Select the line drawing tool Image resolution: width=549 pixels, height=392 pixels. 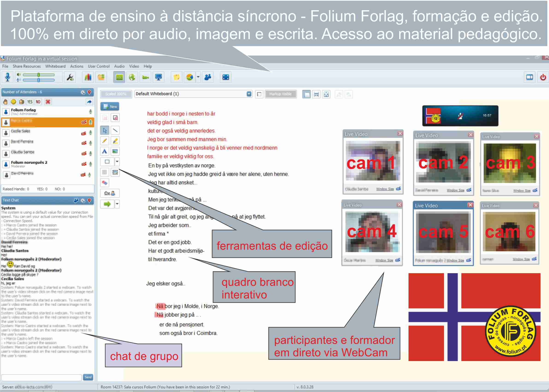[115, 130]
